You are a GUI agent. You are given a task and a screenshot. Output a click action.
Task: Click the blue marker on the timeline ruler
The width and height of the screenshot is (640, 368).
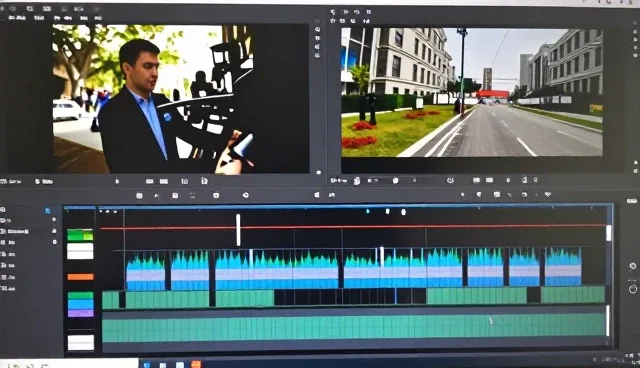coord(368,211)
